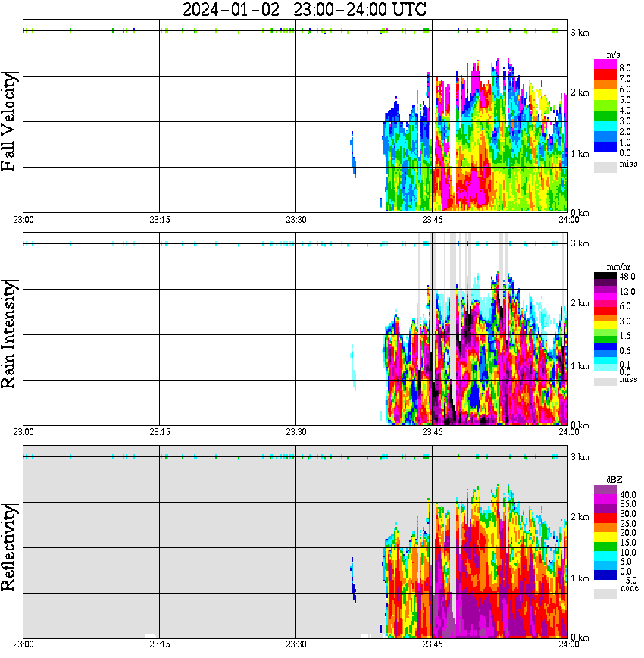Select the dark blue swatch in the dBZ legend

tap(605, 575)
